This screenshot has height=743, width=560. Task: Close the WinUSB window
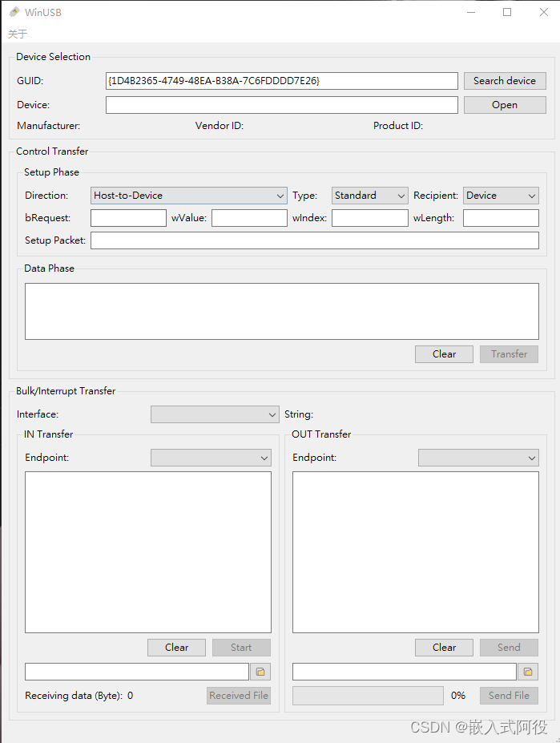pyautogui.click(x=544, y=12)
